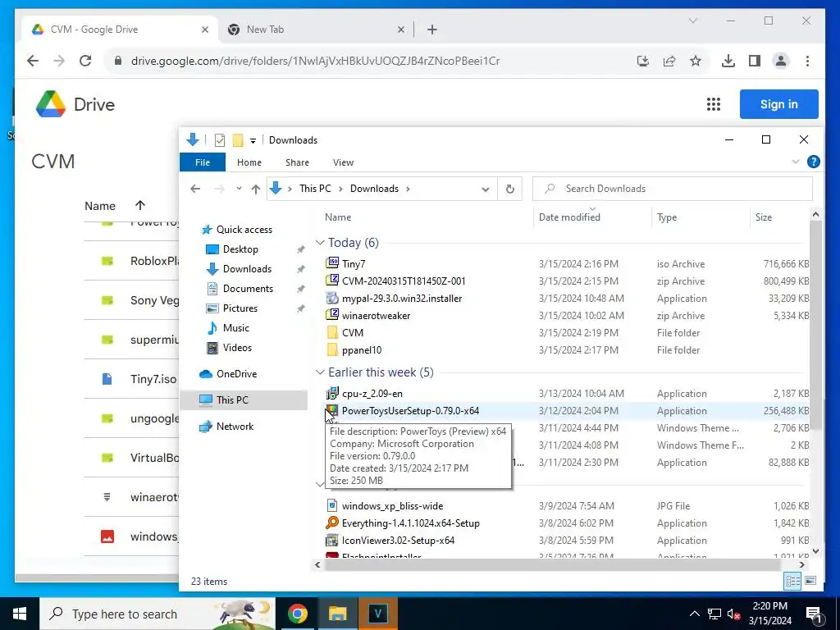Click the scroll-down arrow in Explorer
840x630 pixels.
pos(815,550)
